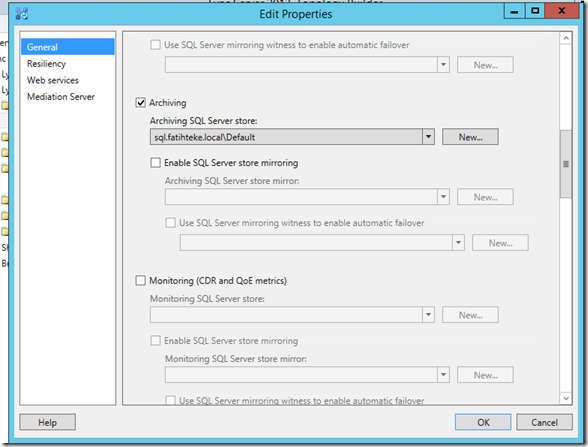Open Help for this dialog
Image resolution: width=588 pixels, height=447 pixels.
pos(48,422)
